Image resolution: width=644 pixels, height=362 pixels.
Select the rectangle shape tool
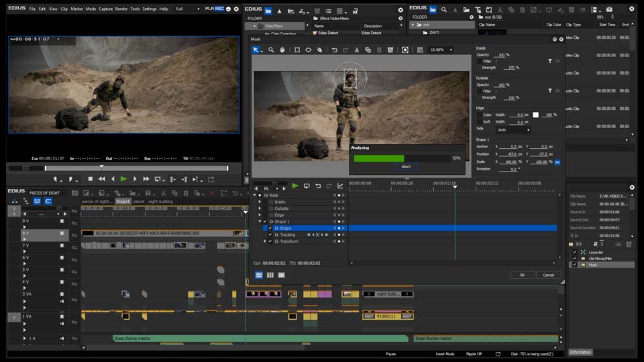coord(297,50)
